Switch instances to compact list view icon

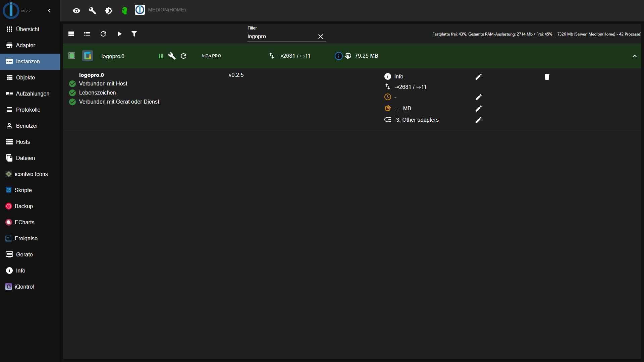pyautogui.click(x=87, y=34)
